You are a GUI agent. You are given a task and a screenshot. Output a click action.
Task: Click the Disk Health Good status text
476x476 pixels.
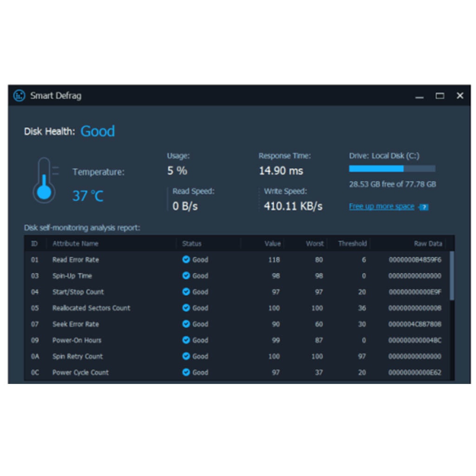click(x=98, y=131)
